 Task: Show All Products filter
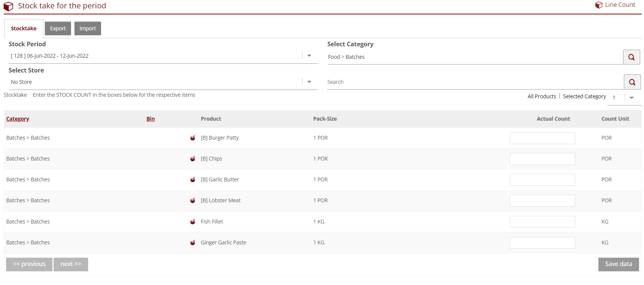[x=541, y=96]
